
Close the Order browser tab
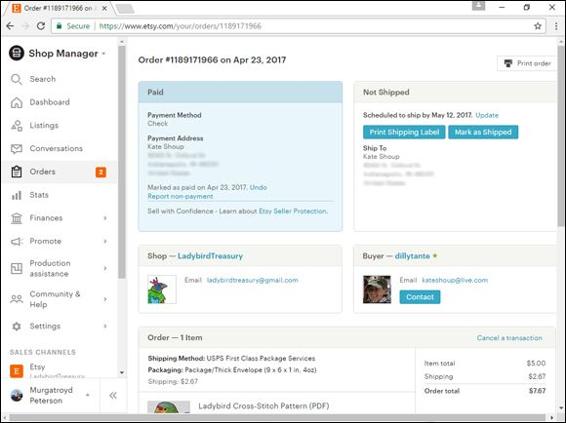(104, 8)
